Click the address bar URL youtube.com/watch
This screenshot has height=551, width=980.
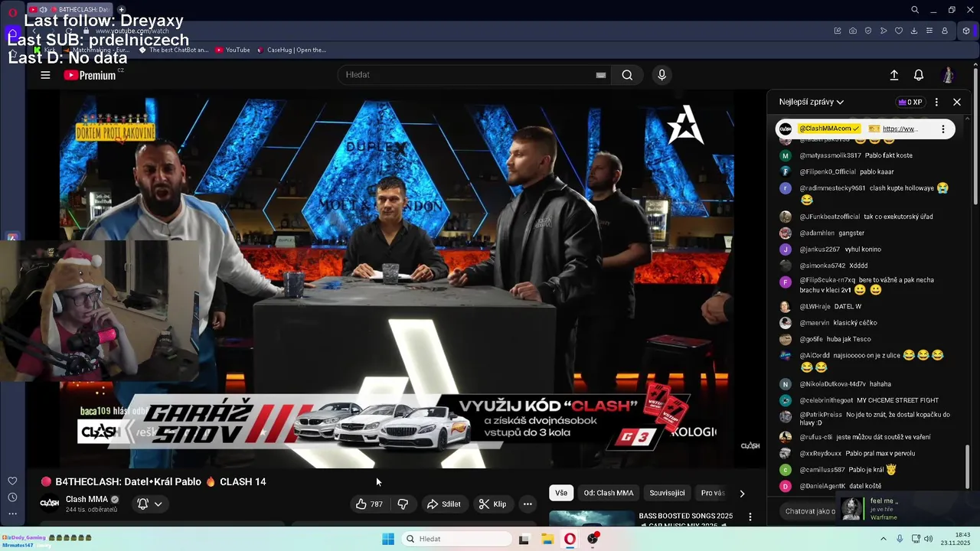pos(132,31)
